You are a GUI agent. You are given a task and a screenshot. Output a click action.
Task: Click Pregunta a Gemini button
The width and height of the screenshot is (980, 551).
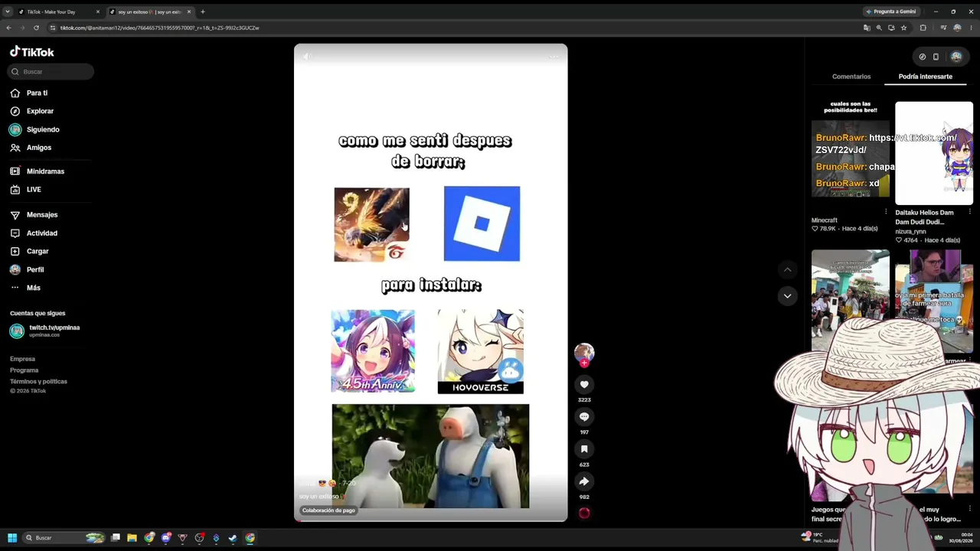pyautogui.click(x=891, y=11)
